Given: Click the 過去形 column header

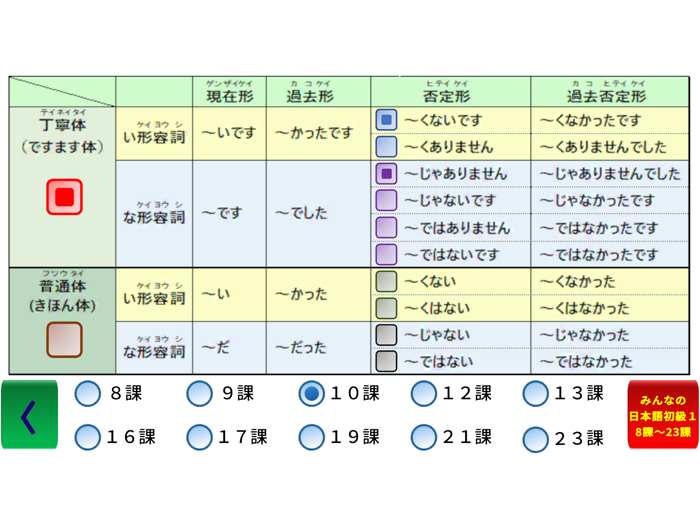Looking at the screenshot, I should (x=318, y=92).
